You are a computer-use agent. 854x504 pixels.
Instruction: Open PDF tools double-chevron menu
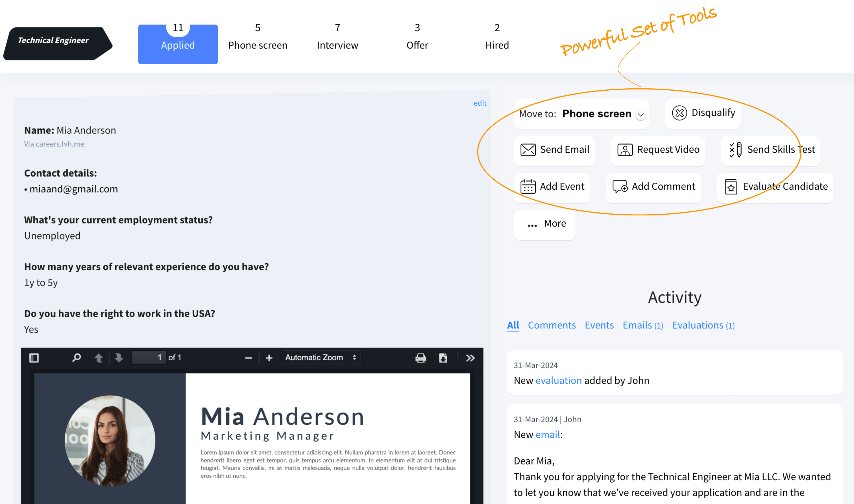[470, 358]
